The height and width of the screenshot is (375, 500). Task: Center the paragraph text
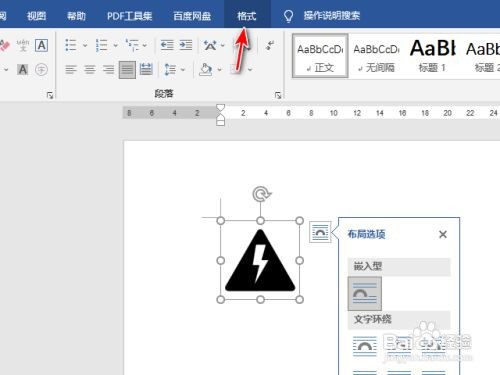(x=90, y=70)
